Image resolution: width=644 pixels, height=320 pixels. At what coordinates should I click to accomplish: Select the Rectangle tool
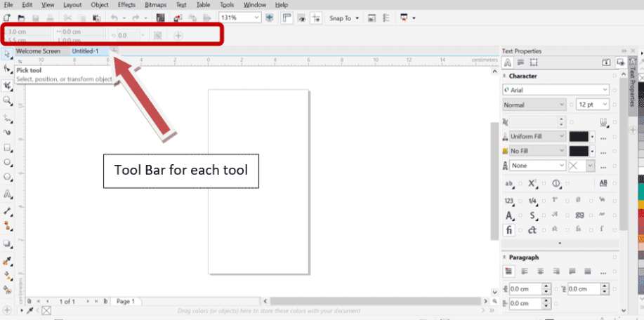(x=7, y=148)
